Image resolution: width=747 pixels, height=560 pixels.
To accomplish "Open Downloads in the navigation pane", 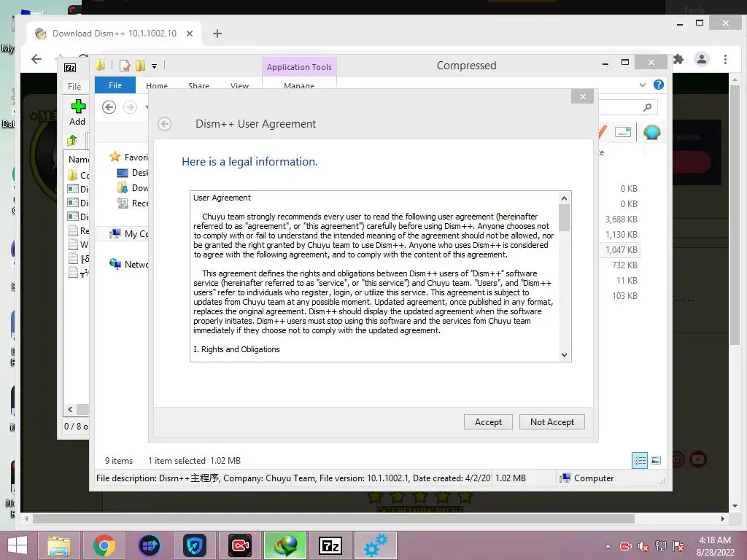I will [x=133, y=188].
